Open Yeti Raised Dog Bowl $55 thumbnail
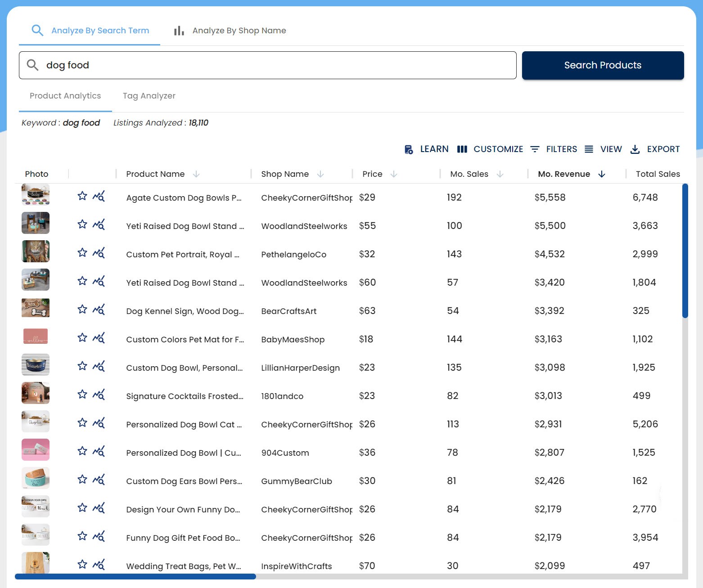The image size is (703, 588). (x=36, y=223)
